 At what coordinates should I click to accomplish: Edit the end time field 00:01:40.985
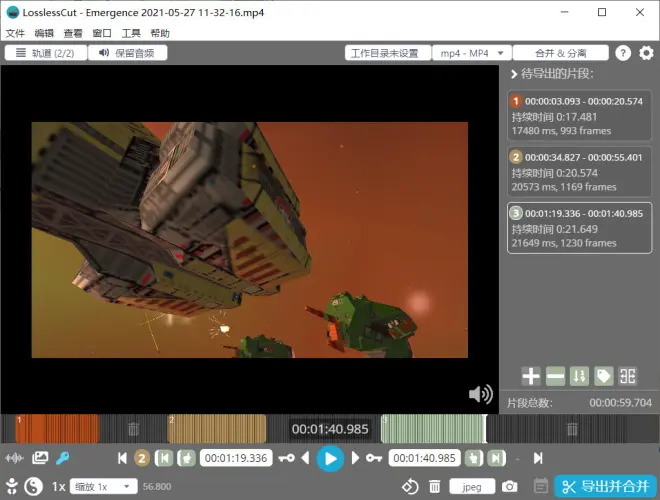(x=424, y=458)
